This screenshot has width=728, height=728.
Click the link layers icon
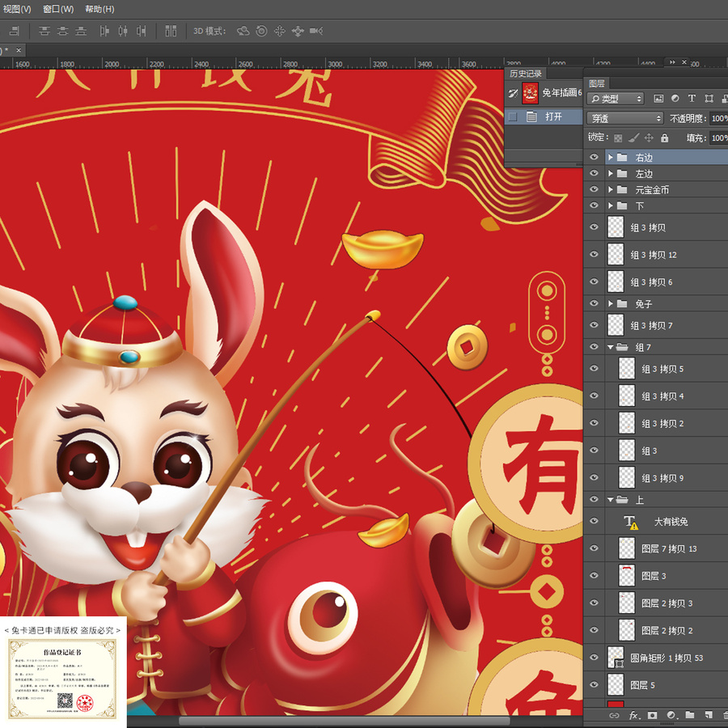614,715
